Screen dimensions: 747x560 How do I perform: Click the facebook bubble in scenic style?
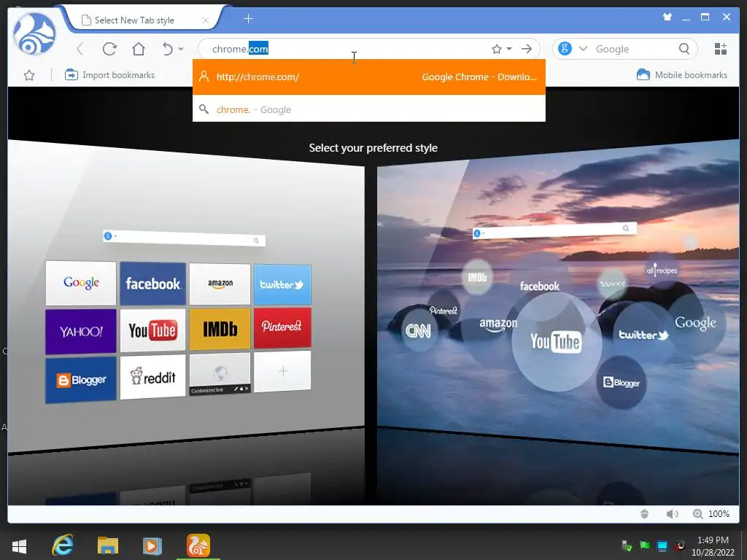539,286
